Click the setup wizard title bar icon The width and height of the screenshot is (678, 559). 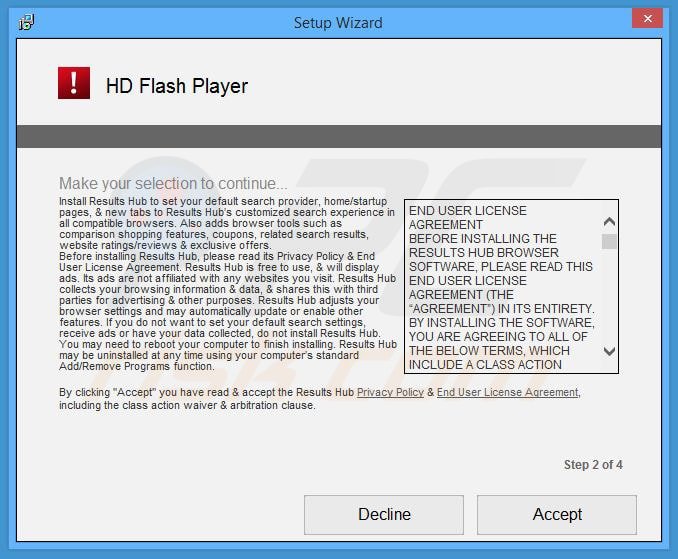(26, 22)
